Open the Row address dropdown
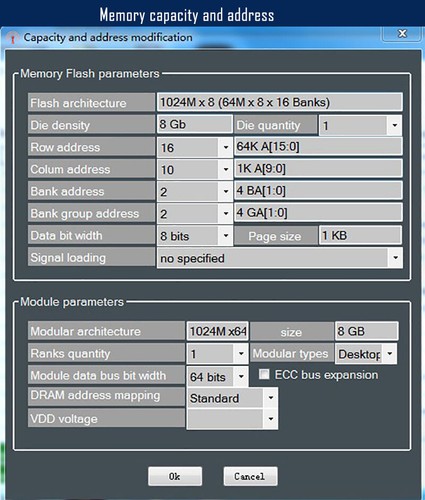 (226, 147)
